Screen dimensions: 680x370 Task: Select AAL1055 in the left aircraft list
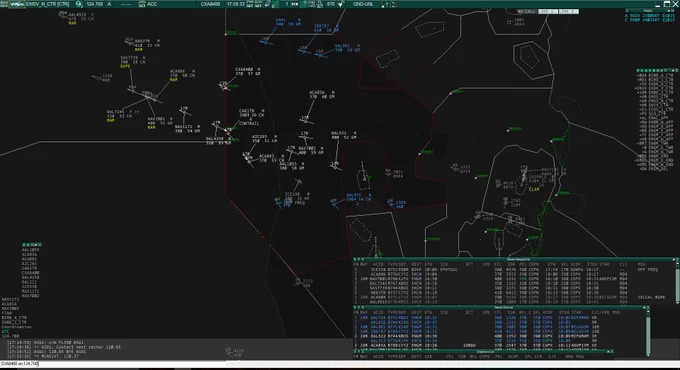pyautogui.click(x=30, y=250)
